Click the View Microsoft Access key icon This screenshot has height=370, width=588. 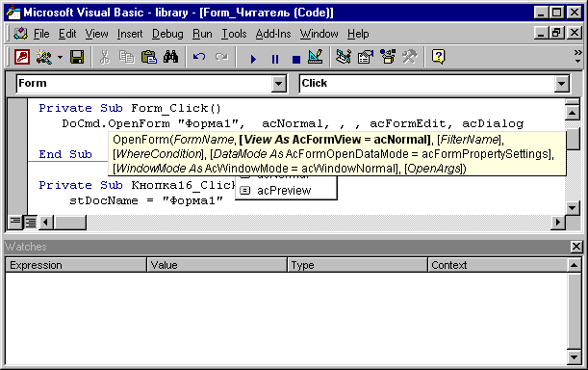pos(22,57)
